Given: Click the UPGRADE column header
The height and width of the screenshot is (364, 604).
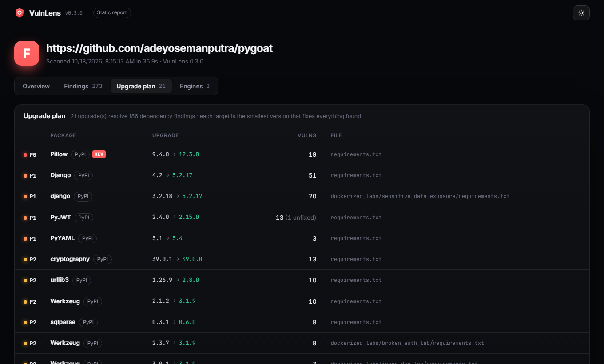Looking at the screenshot, I should click(166, 135).
